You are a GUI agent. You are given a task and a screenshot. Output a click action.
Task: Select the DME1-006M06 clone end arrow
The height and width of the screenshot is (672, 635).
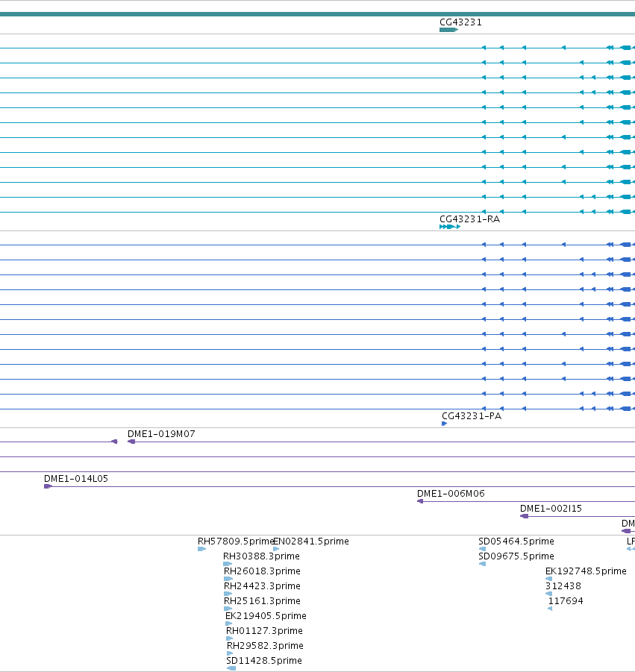click(x=420, y=501)
